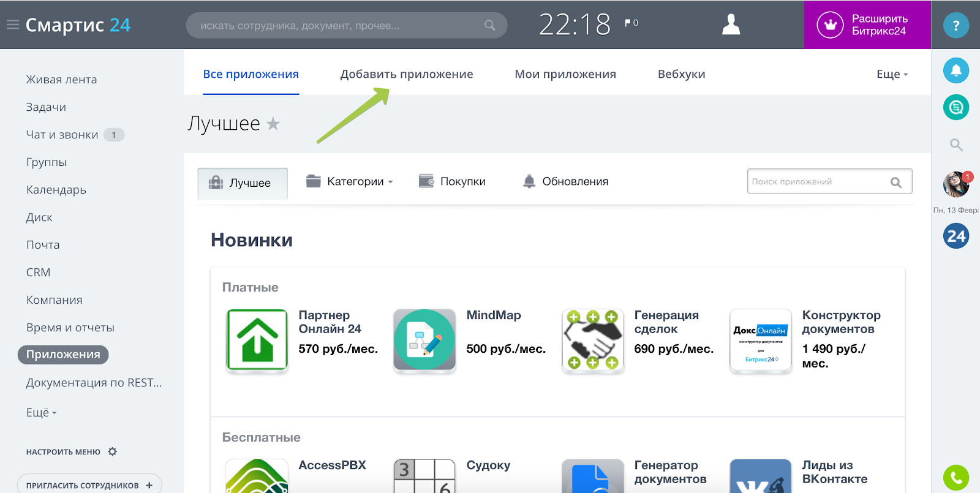Click the user avatar photo in right panel
980x493 pixels.
pyautogui.click(x=955, y=184)
